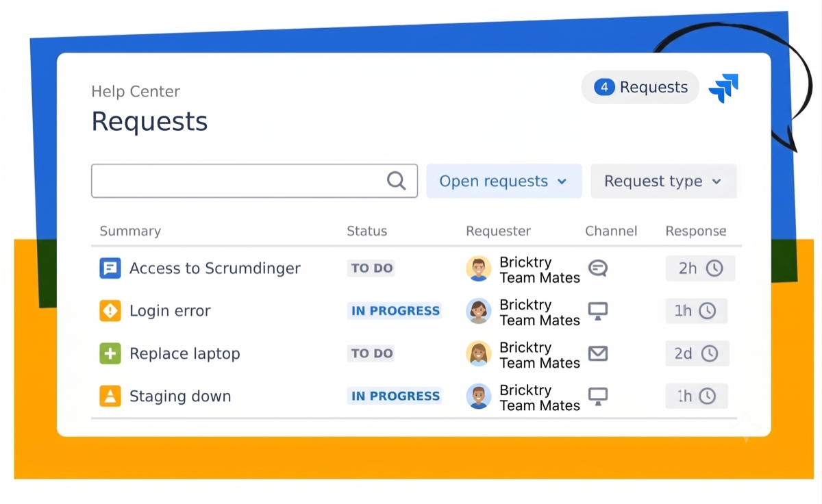Click IN PROGRESS status of Login error
Image resolution: width=822 pixels, height=504 pixels.
point(395,311)
